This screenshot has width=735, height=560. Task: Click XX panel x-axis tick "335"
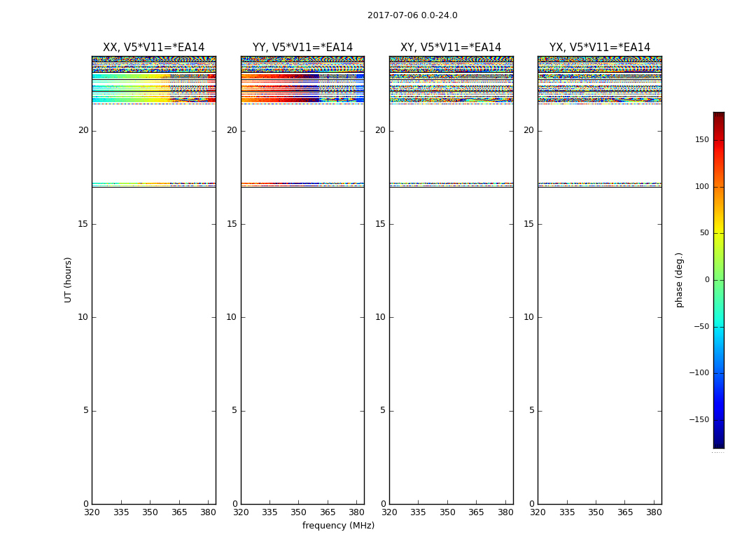[121, 512]
